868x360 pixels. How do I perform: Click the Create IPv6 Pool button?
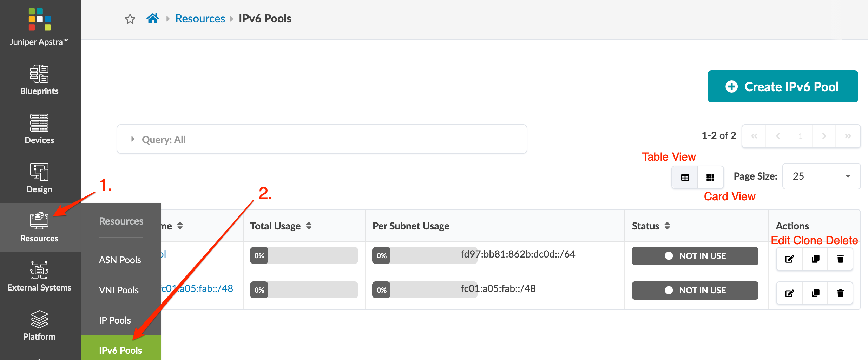(x=783, y=87)
